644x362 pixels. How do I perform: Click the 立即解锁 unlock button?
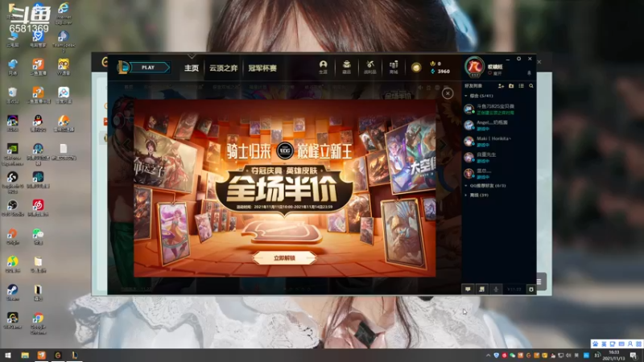pos(285,258)
